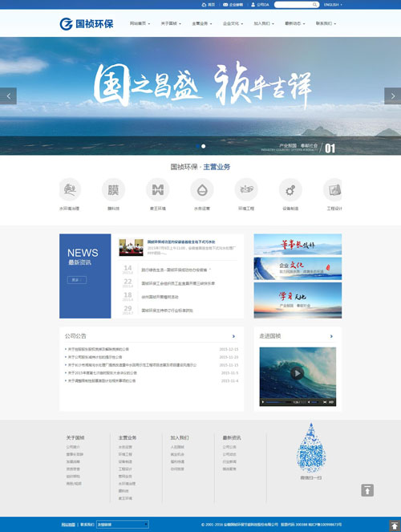The width and height of the screenshot is (401, 532).
Task: Expand the ENGLISH language dropdown
Action: point(333,4)
